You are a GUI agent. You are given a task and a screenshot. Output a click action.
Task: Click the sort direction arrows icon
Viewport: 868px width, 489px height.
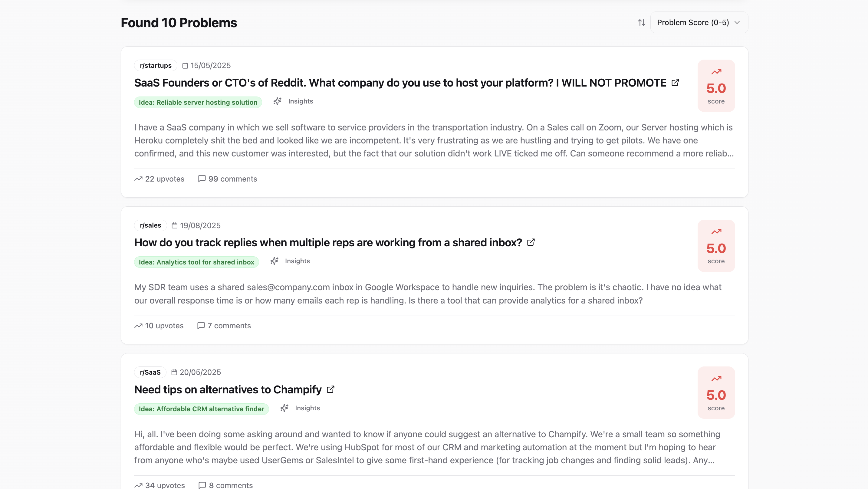[x=642, y=22]
